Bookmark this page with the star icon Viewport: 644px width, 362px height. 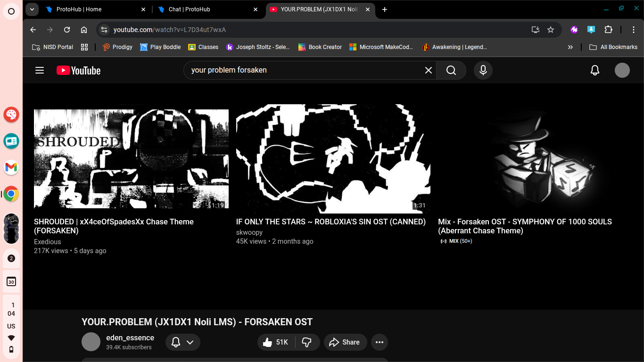click(551, 29)
